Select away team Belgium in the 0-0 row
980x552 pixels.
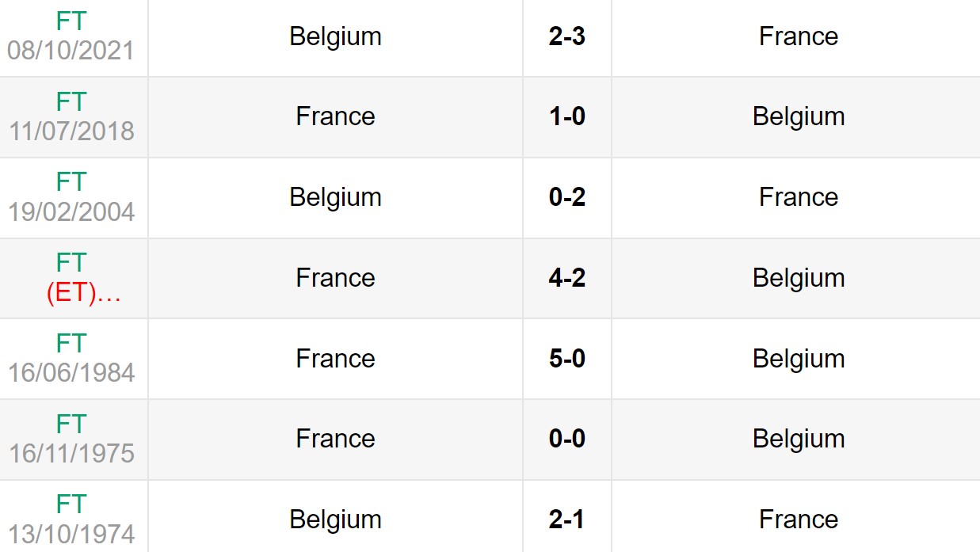[798, 439]
